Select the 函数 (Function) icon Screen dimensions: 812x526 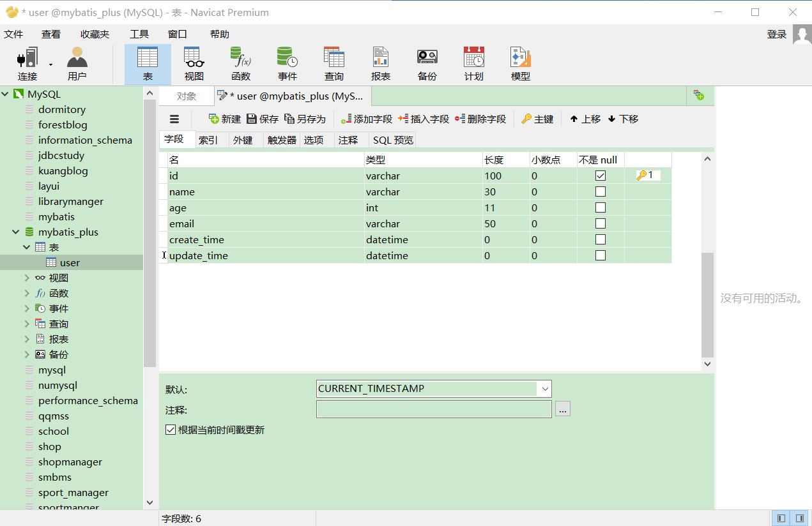[241, 62]
